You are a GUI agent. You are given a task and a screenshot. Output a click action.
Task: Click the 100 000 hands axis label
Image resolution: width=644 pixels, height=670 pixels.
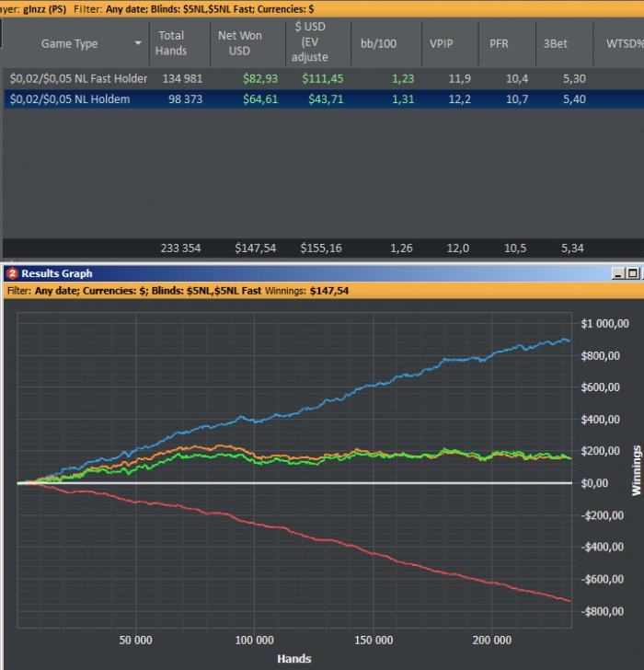[255, 641]
